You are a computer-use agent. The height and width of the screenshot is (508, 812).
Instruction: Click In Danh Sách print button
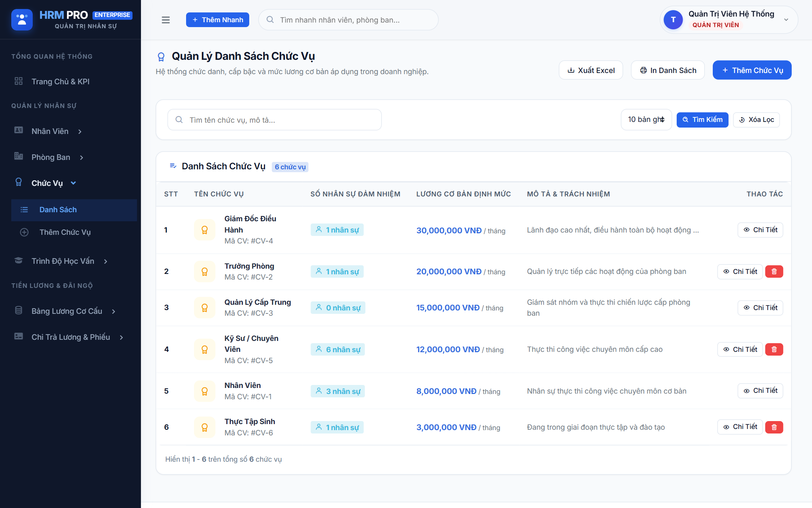click(x=668, y=70)
